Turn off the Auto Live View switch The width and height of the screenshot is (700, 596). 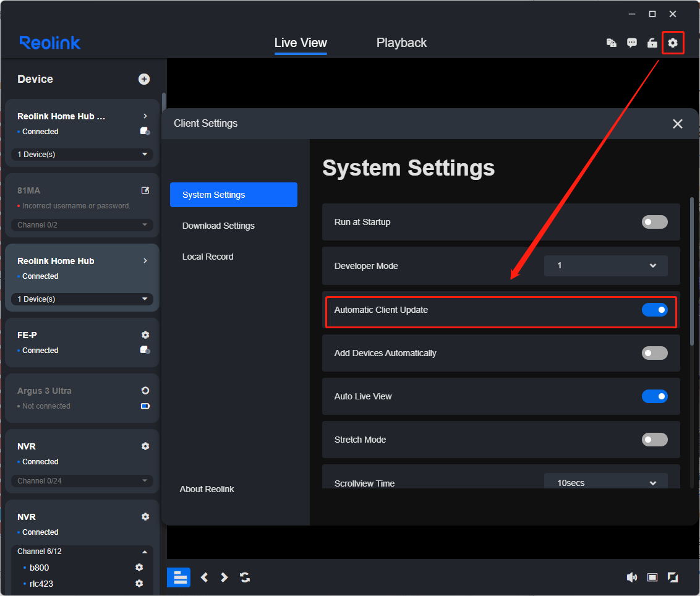[x=654, y=396]
